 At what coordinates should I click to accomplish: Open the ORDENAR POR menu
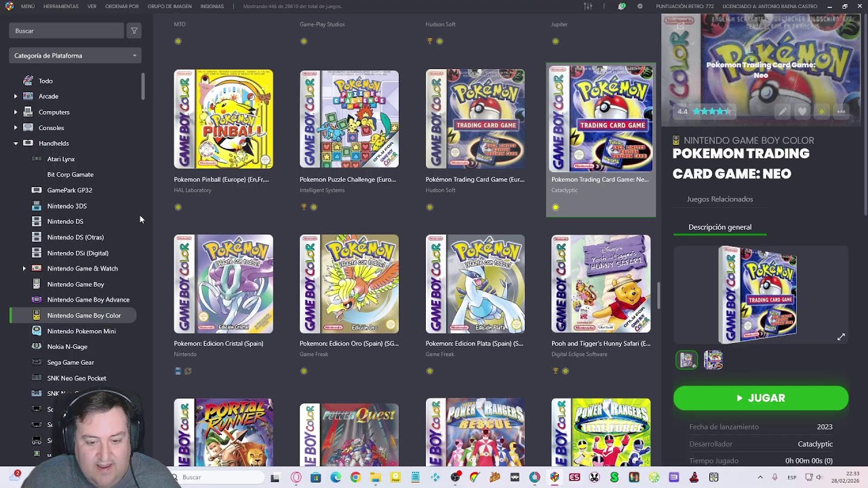[x=122, y=6]
